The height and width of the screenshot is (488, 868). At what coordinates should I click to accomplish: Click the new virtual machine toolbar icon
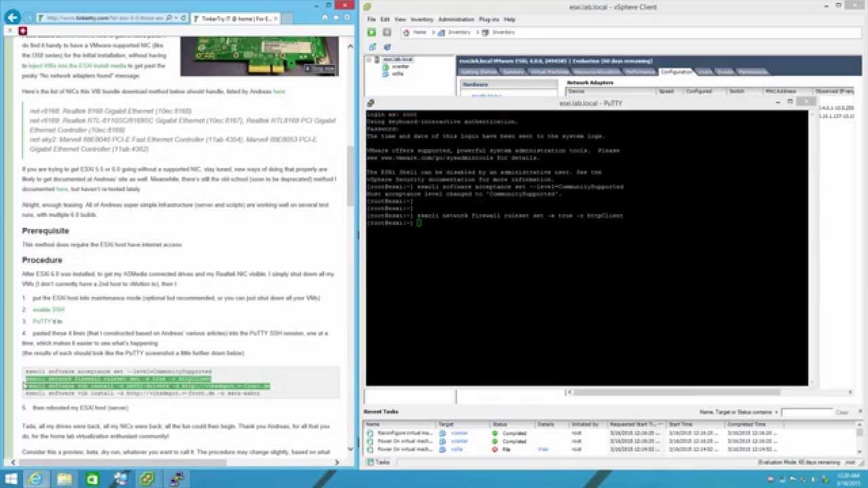tap(372, 47)
